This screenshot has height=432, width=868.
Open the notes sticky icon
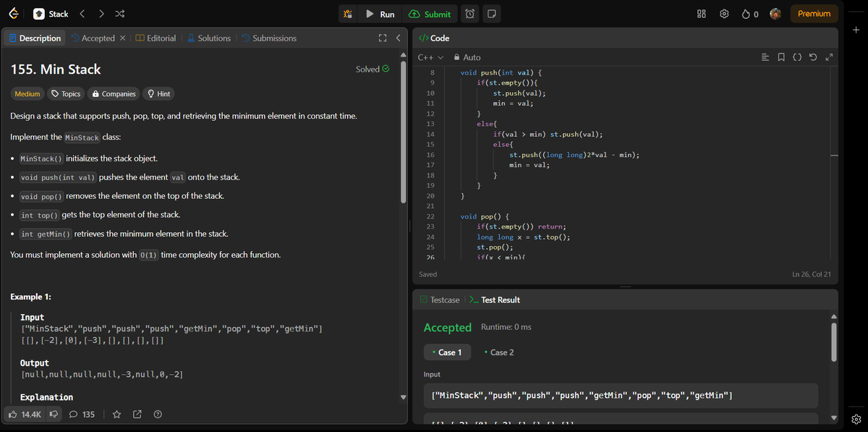click(491, 14)
